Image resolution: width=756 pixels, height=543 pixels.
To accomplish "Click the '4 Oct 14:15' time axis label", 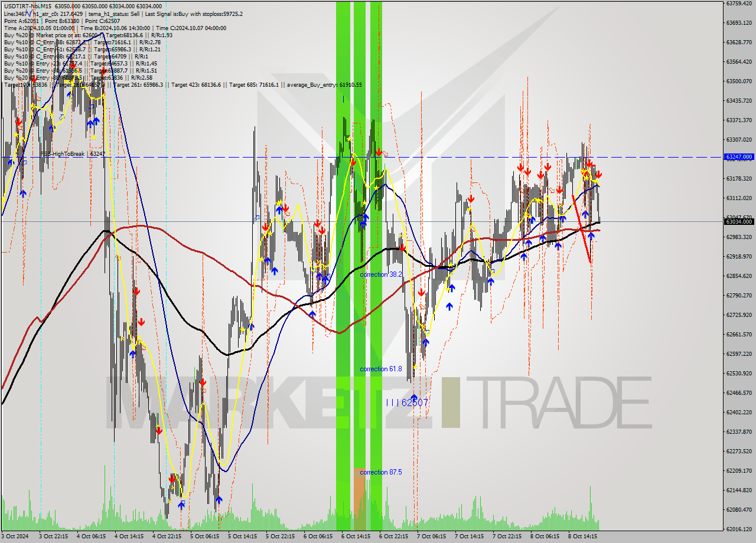I will point(129,537).
